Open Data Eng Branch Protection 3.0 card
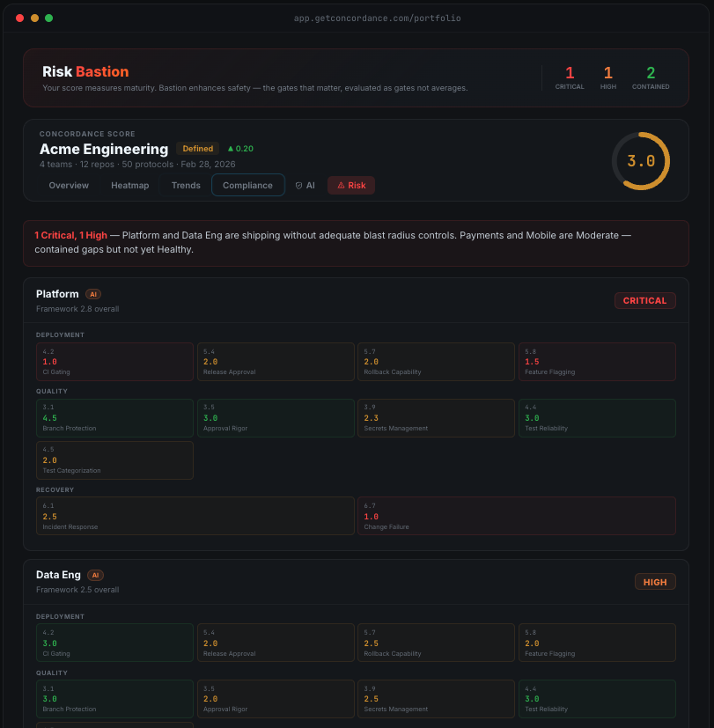Image resolution: width=714 pixels, height=728 pixels. (x=114, y=699)
